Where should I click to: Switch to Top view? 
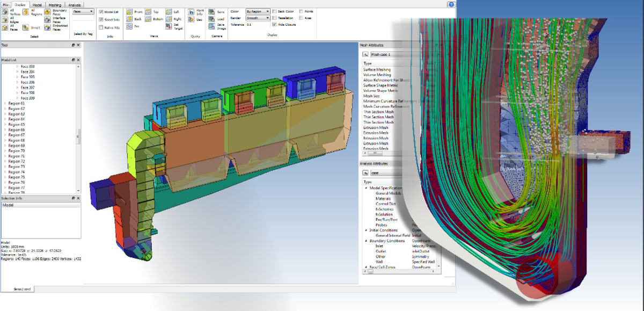[148, 12]
